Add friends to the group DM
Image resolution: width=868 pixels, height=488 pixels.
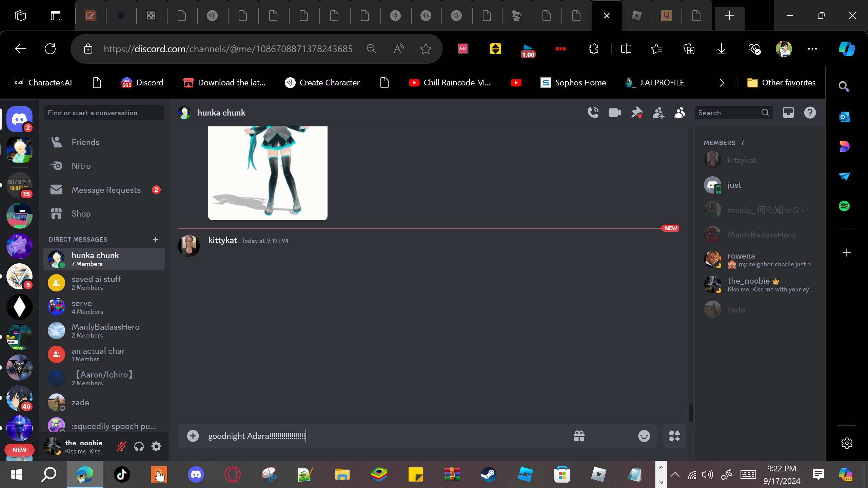(658, 113)
